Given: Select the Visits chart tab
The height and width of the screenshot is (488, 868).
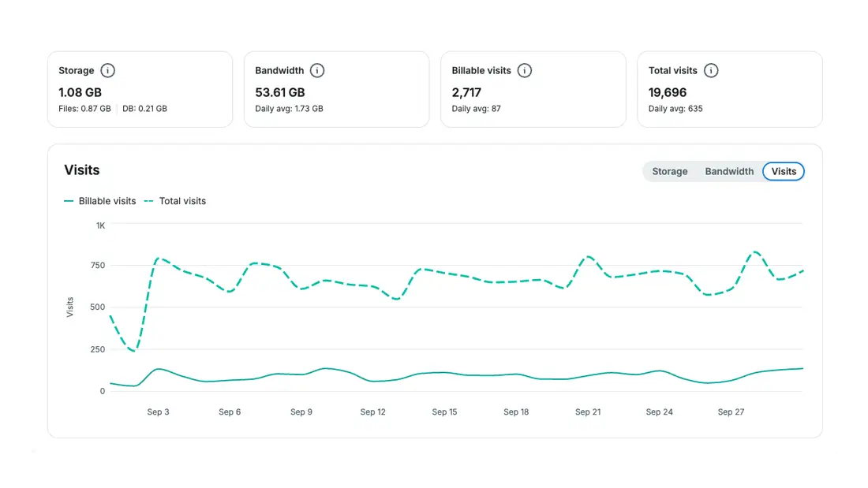Looking at the screenshot, I should pyautogui.click(x=784, y=172).
